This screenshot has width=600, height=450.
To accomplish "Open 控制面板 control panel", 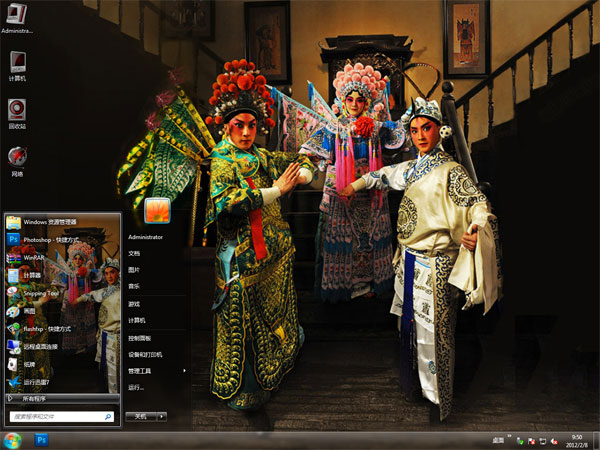I will [x=140, y=338].
